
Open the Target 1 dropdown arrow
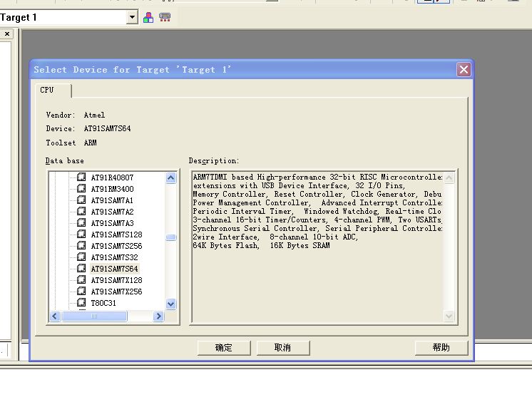132,17
